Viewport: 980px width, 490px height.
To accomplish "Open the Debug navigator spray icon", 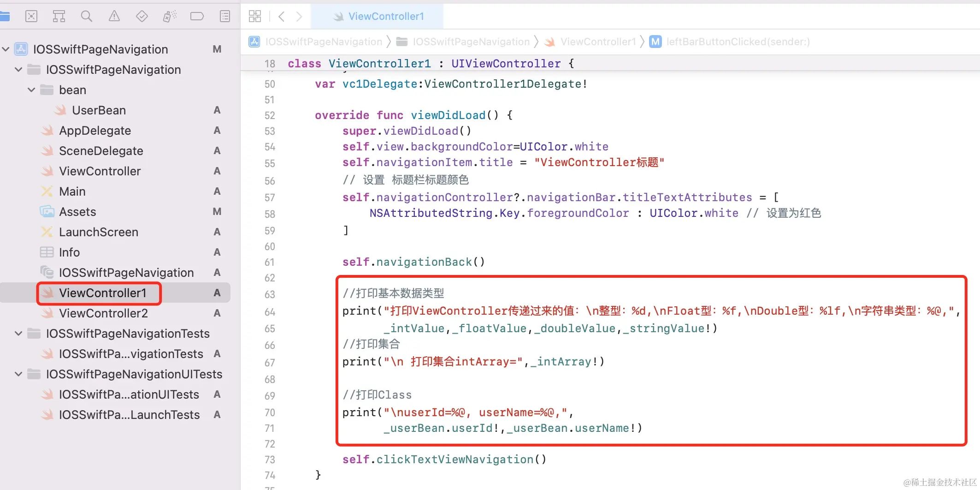I will pos(169,17).
